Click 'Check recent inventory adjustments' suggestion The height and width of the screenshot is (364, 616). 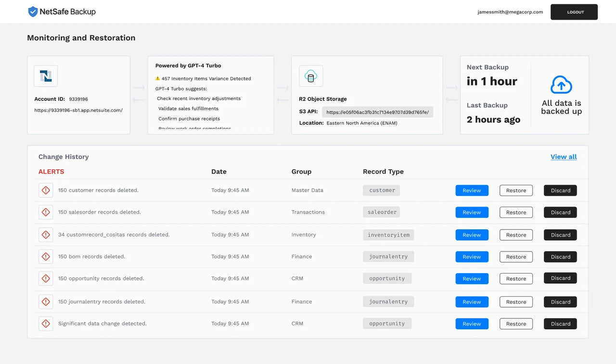click(x=199, y=99)
